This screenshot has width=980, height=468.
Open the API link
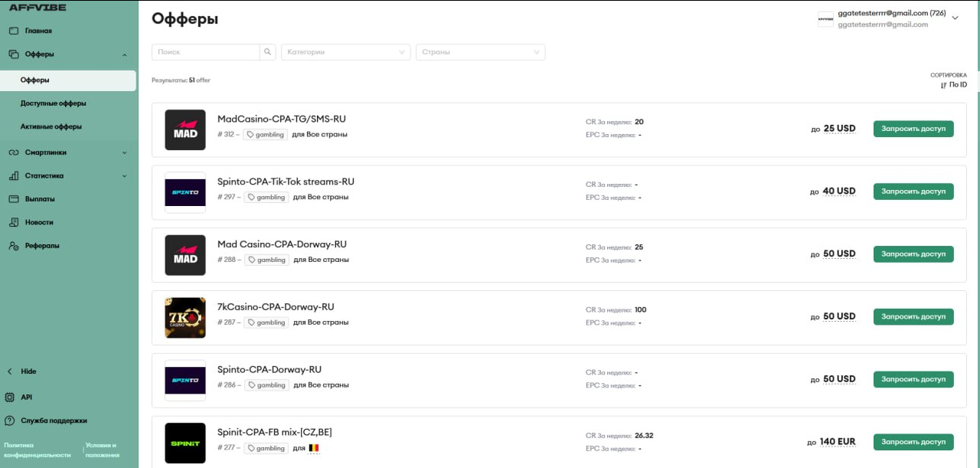[27, 398]
